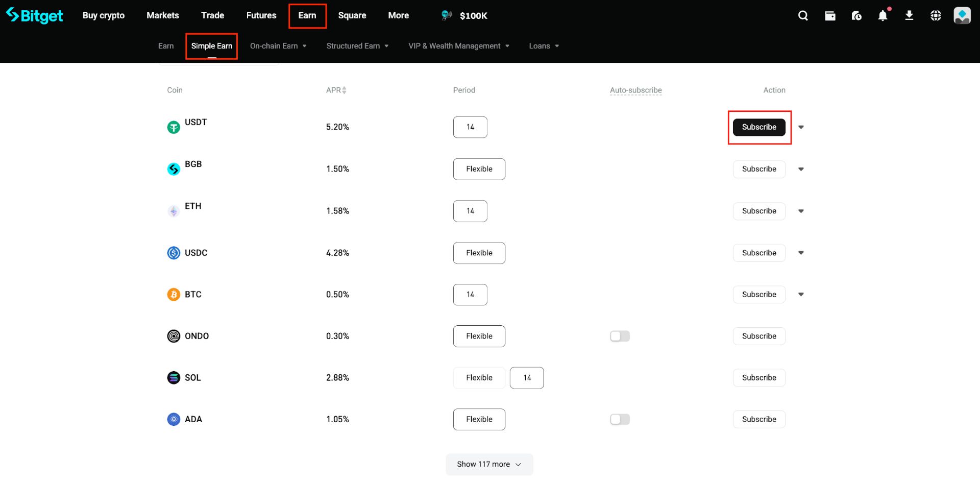Select the 14-day period for USDT
Screen dimensions: 980x483
click(470, 127)
